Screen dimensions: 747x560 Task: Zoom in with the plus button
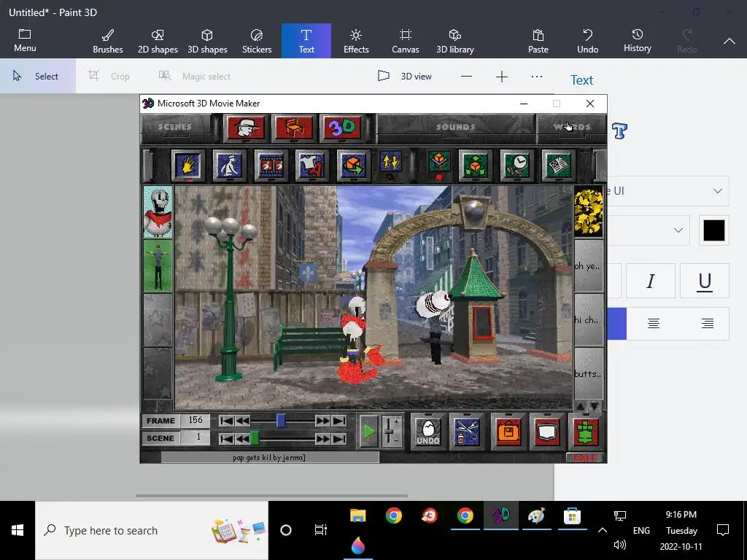(x=502, y=77)
